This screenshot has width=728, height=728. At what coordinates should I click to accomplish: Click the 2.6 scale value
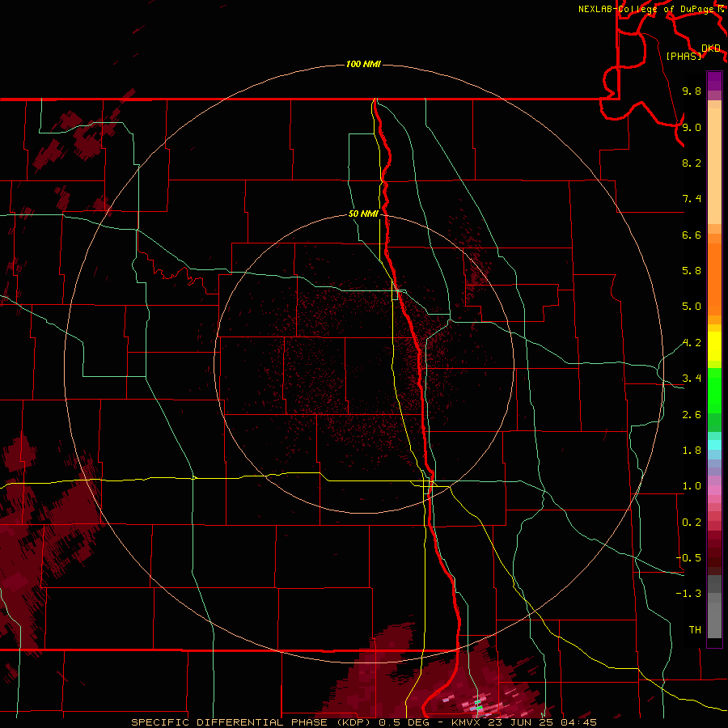click(x=692, y=415)
